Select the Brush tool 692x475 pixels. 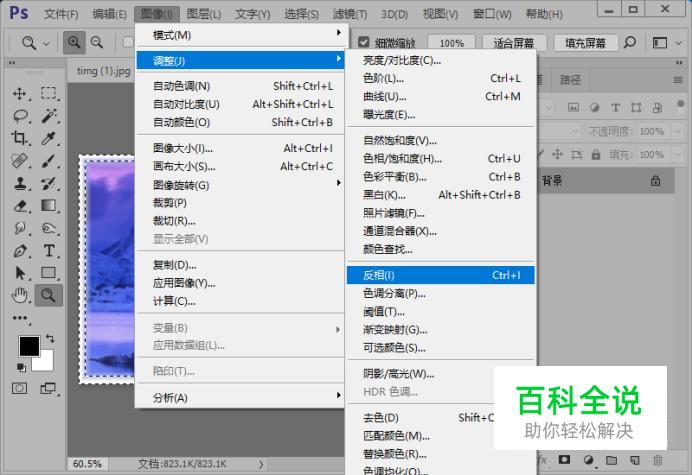click(x=49, y=161)
